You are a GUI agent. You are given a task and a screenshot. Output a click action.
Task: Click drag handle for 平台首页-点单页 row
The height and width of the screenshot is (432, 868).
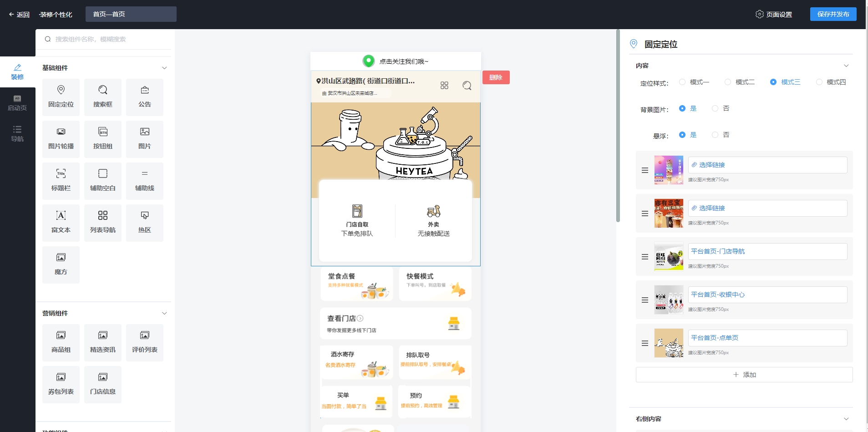645,343
